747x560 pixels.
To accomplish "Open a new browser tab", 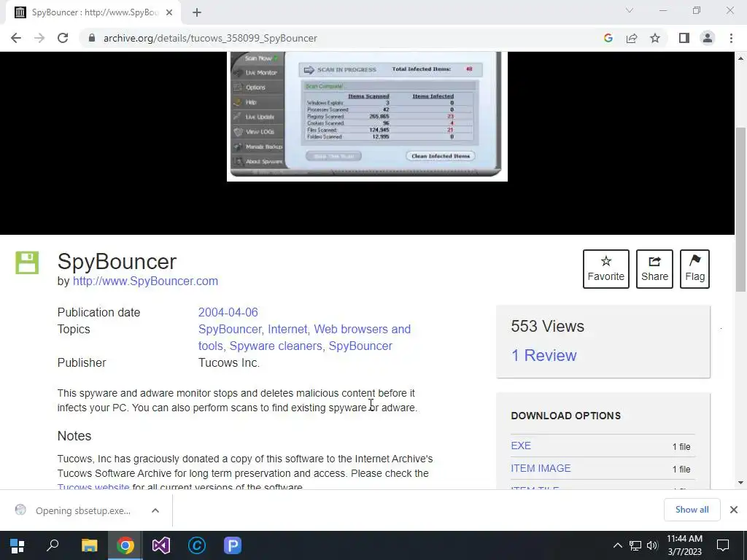I will tap(197, 12).
